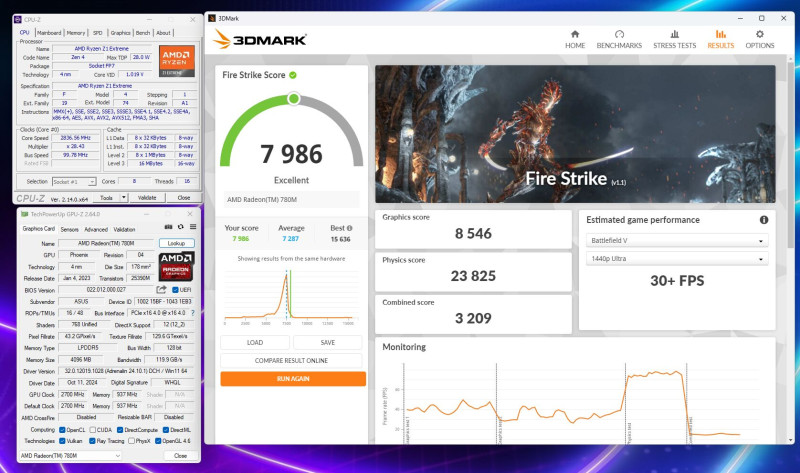Click the Tools button in CPU-Z

click(x=107, y=197)
